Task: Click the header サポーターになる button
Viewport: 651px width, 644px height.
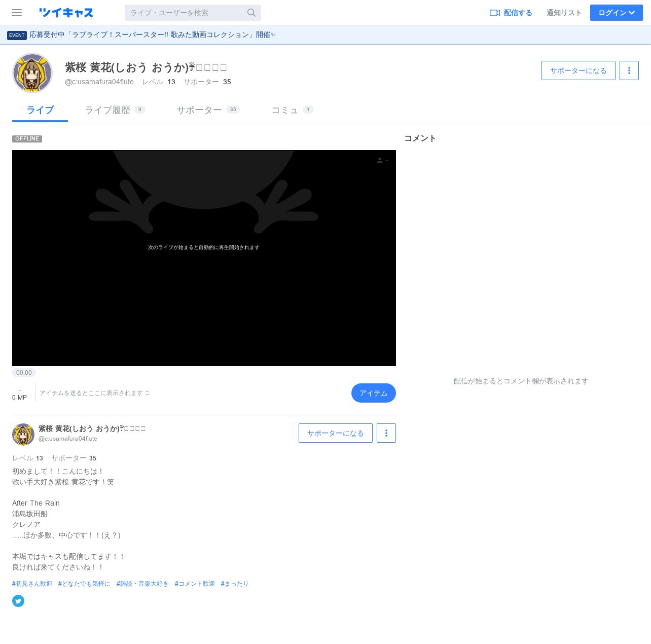Action: click(578, 70)
